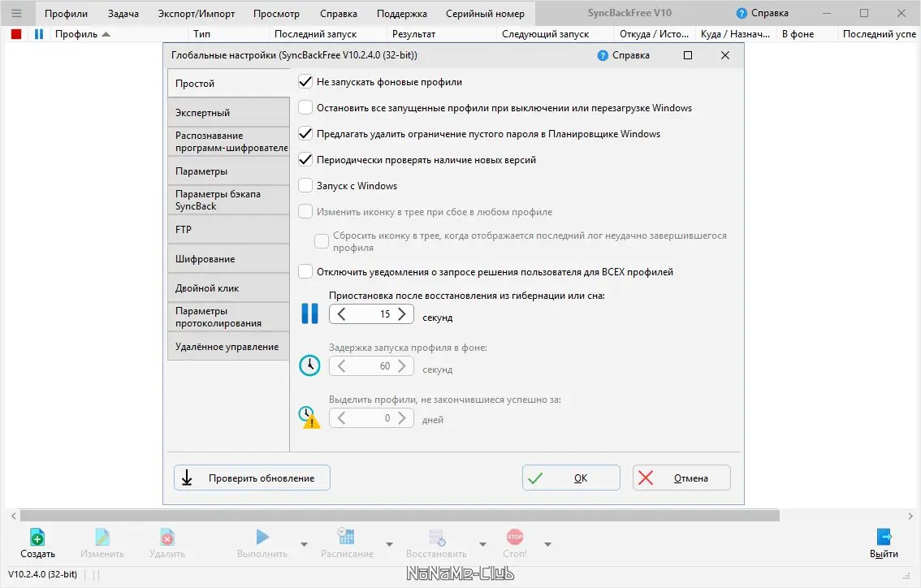
Task: Expand the Стоп! dropdown arrow
Action: pos(547,544)
